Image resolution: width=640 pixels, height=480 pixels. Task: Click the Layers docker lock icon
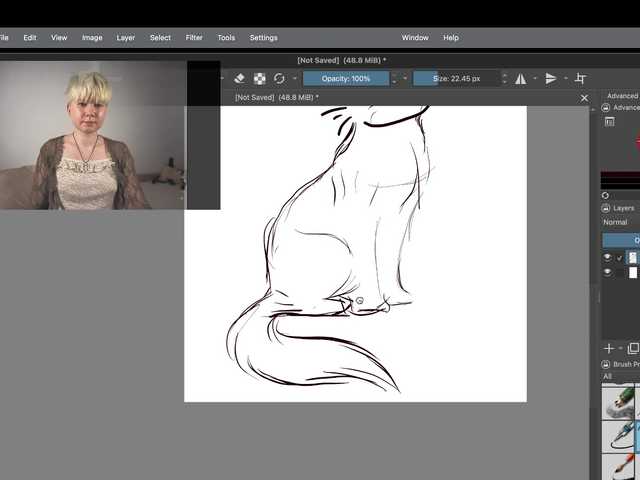tap(606, 208)
